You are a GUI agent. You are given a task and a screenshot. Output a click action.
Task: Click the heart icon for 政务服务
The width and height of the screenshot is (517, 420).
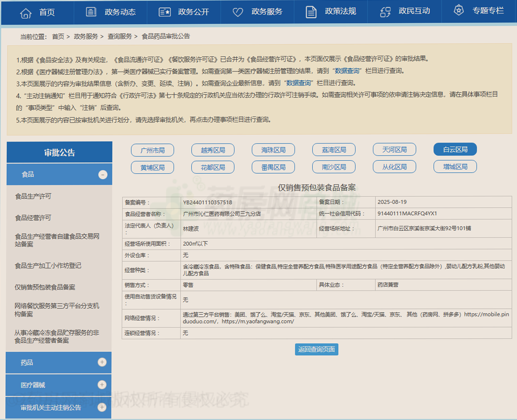(x=238, y=12)
